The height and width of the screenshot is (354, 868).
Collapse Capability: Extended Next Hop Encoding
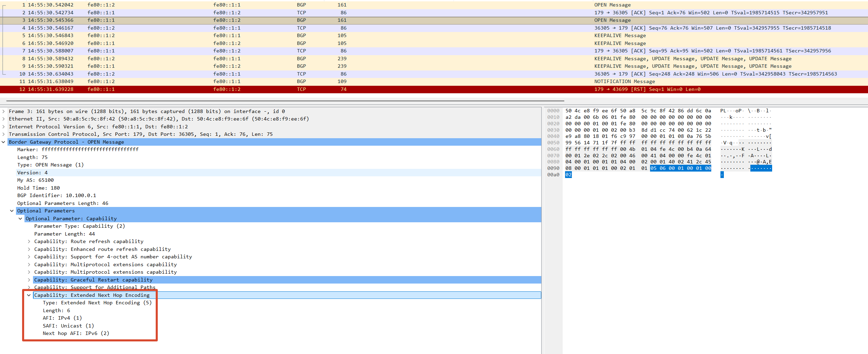pyautogui.click(x=29, y=295)
